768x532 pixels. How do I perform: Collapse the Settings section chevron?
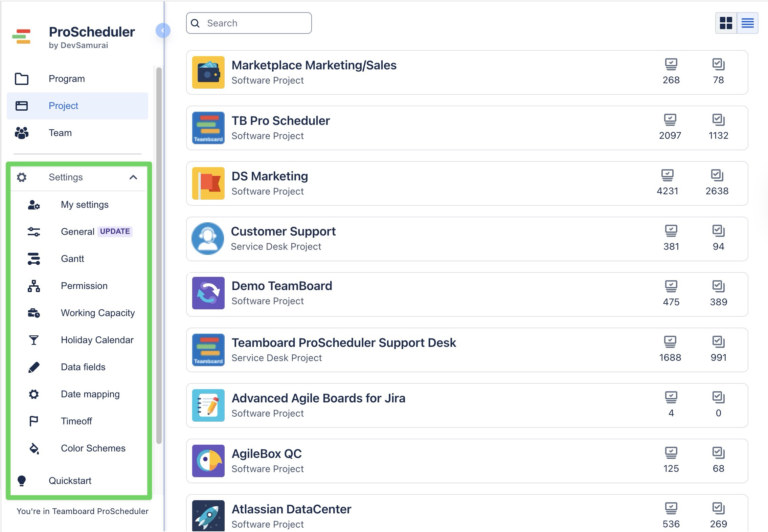133,177
